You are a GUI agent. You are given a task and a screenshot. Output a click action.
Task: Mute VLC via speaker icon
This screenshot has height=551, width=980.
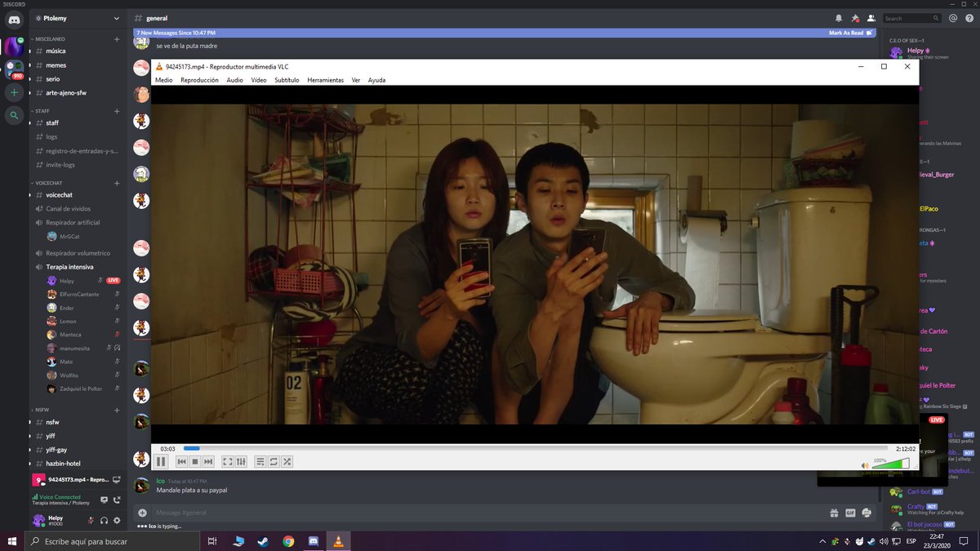865,465
